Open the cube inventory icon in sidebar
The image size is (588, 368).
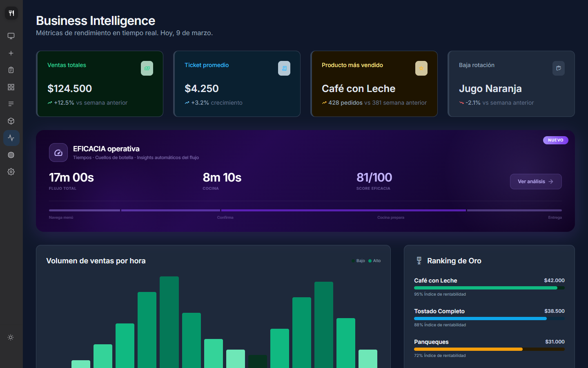pyautogui.click(x=11, y=121)
